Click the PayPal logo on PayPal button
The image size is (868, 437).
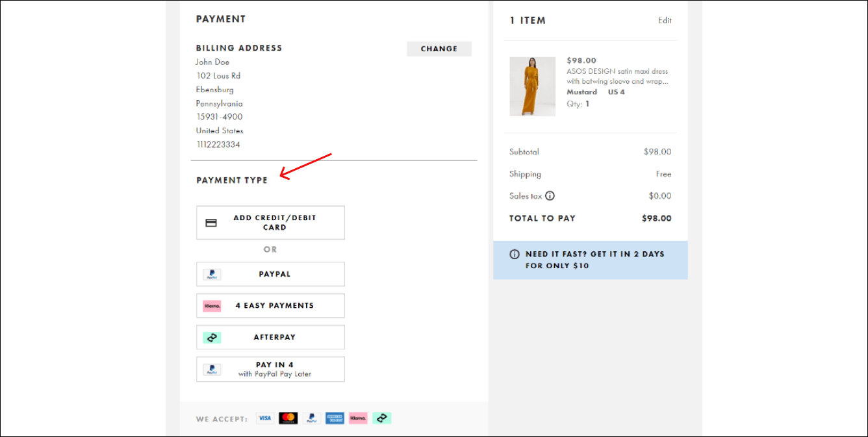pos(212,274)
